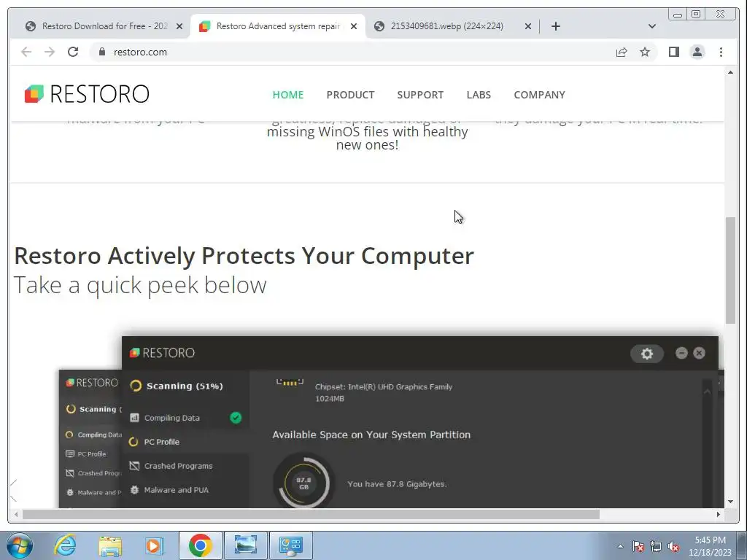Reload the restoro.com page
Screen dimensions: 747x560
tap(73, 52)
